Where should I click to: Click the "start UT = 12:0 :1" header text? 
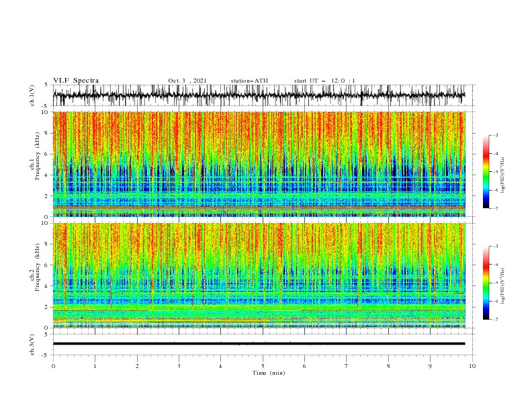point(324,81)
